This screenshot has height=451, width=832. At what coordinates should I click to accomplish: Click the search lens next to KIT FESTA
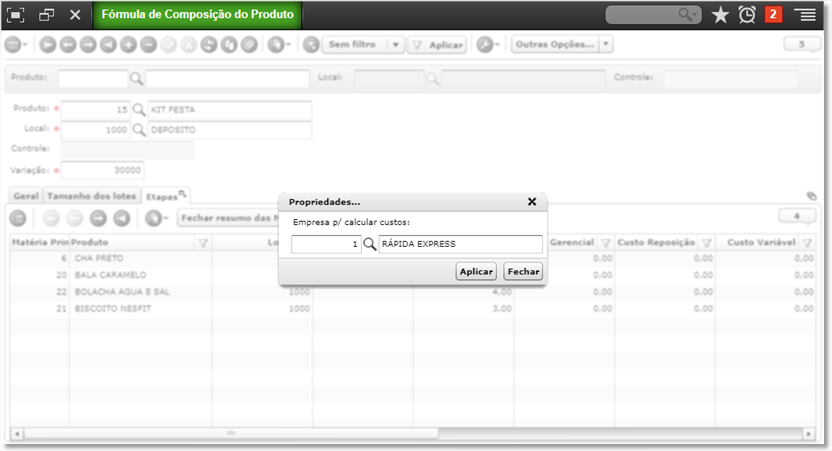pyautogui.click(x=138, y=110)
